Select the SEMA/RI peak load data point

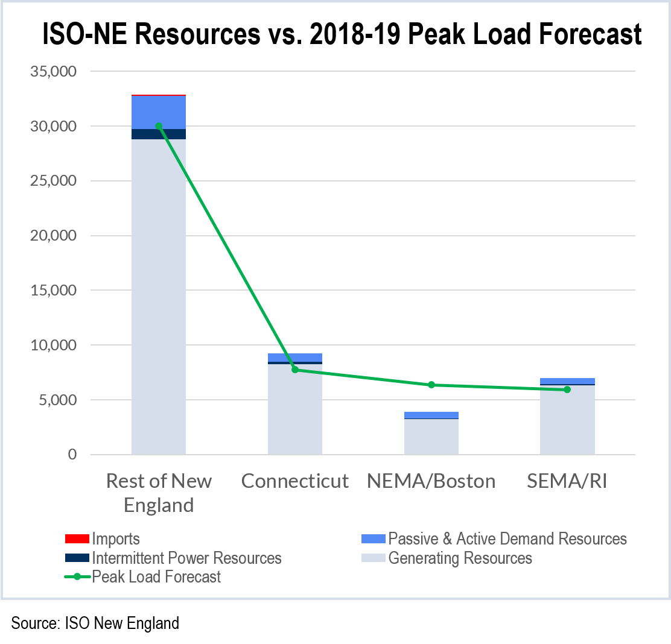[567, 390]
